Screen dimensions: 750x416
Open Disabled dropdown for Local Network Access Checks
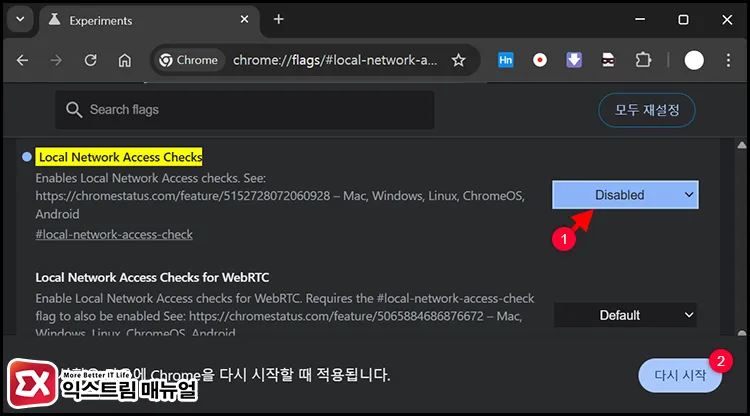[625, 195]
